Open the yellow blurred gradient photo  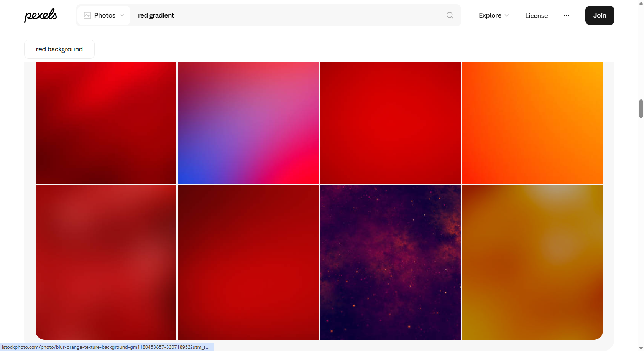532,262
